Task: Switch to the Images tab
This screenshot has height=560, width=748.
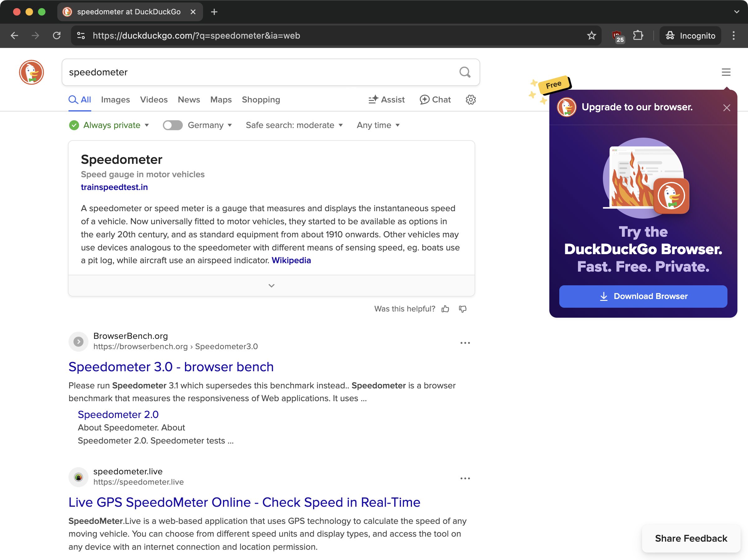Action: click(115, 99)
